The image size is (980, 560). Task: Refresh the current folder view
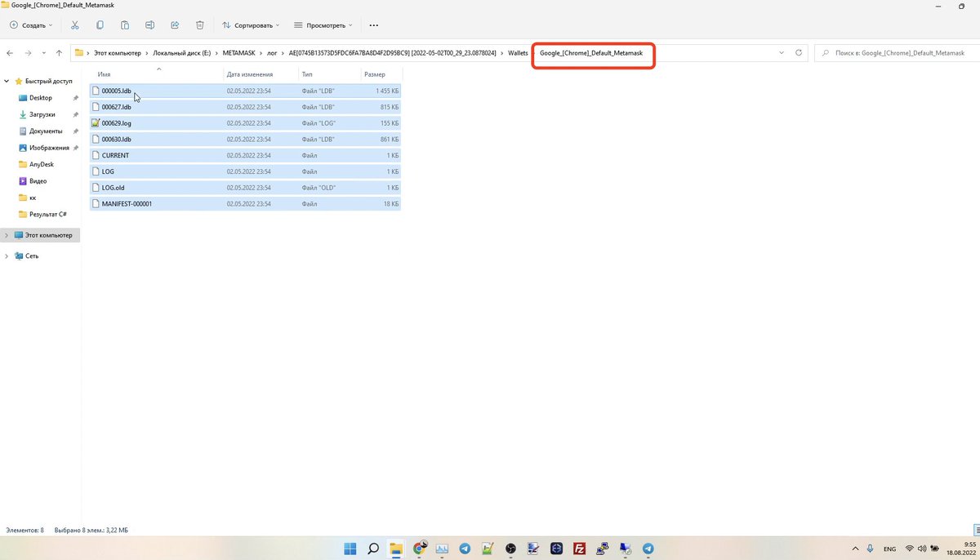[x=799, y=53]
